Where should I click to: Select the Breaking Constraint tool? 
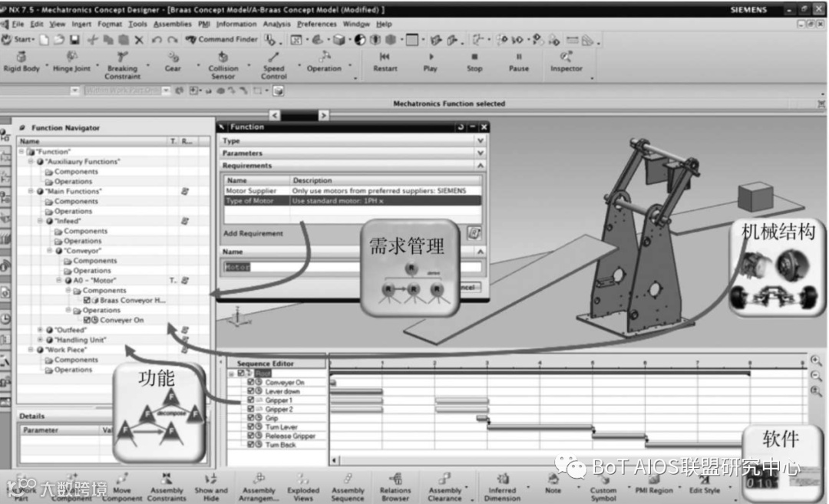[x=122, y=65]
